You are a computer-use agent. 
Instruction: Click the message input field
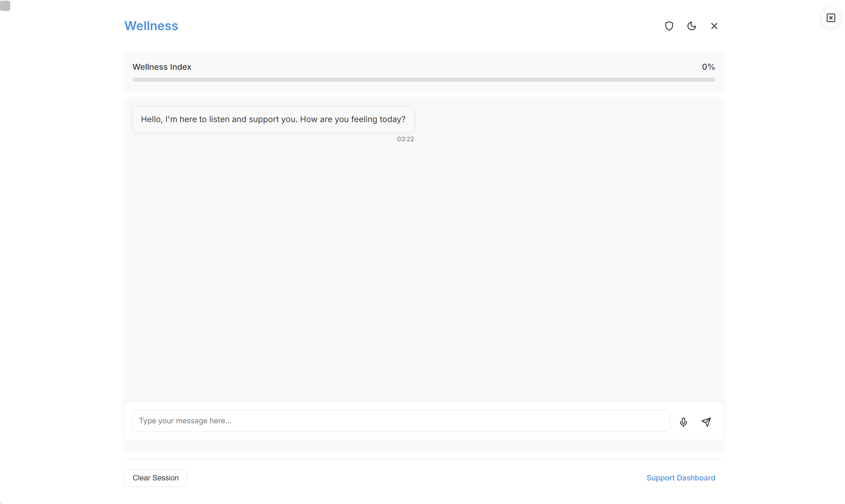tap(401, 421)
